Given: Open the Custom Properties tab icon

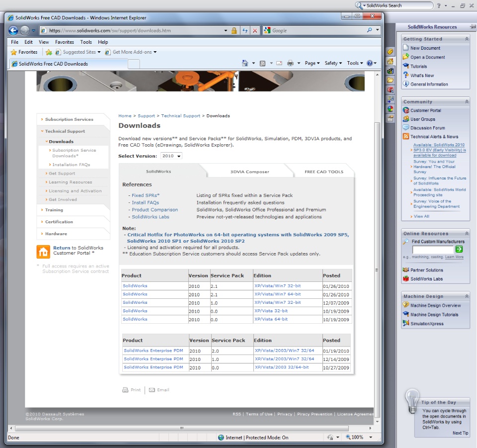Looking at the screenshot, I should coord(391,118).
